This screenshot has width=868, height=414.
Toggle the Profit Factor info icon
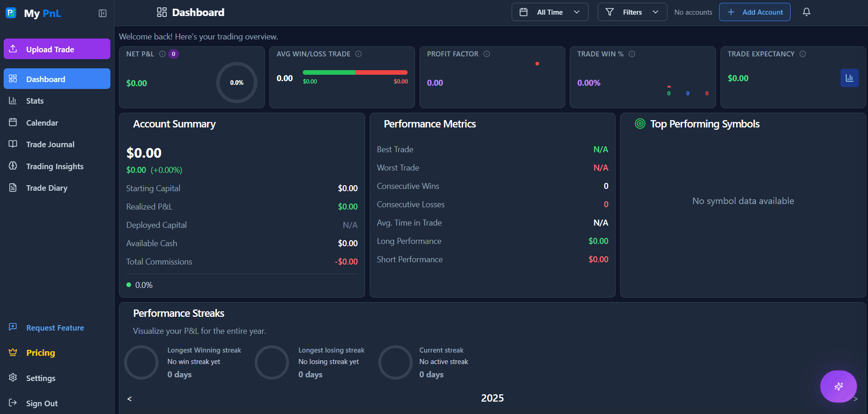pos(486,54)
